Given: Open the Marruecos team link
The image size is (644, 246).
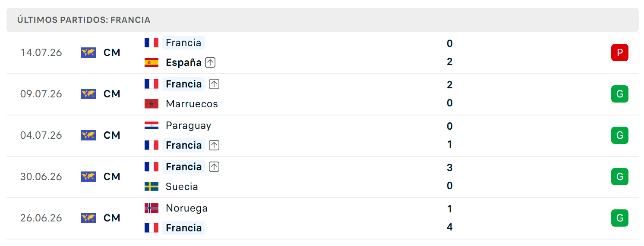Looking at the screenshot, I should pyautogui.click(x=192, y=104).
